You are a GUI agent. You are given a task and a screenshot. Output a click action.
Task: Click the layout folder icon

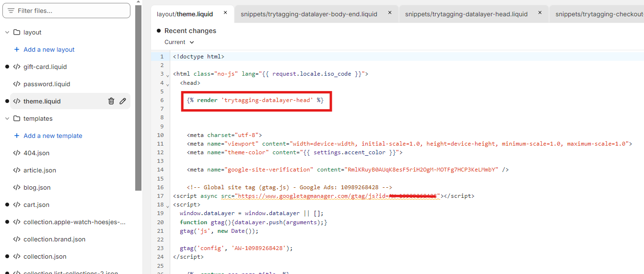[17, 32]
